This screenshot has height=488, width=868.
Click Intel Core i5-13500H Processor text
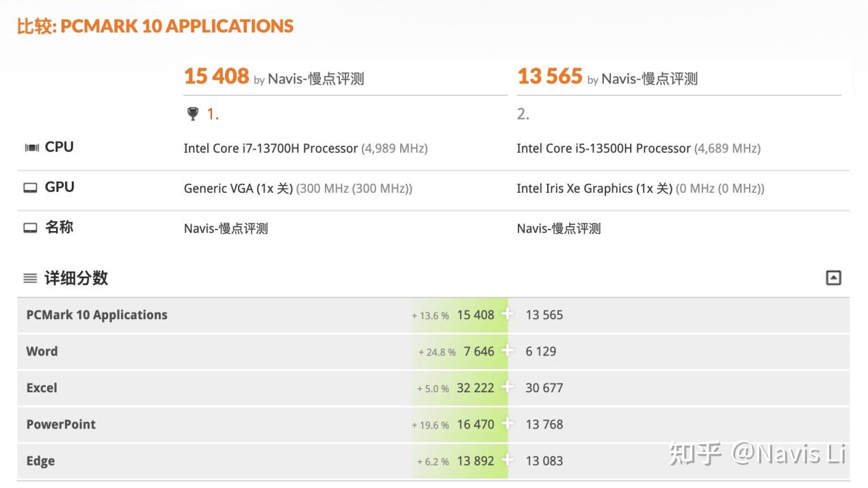click(604, 148)
